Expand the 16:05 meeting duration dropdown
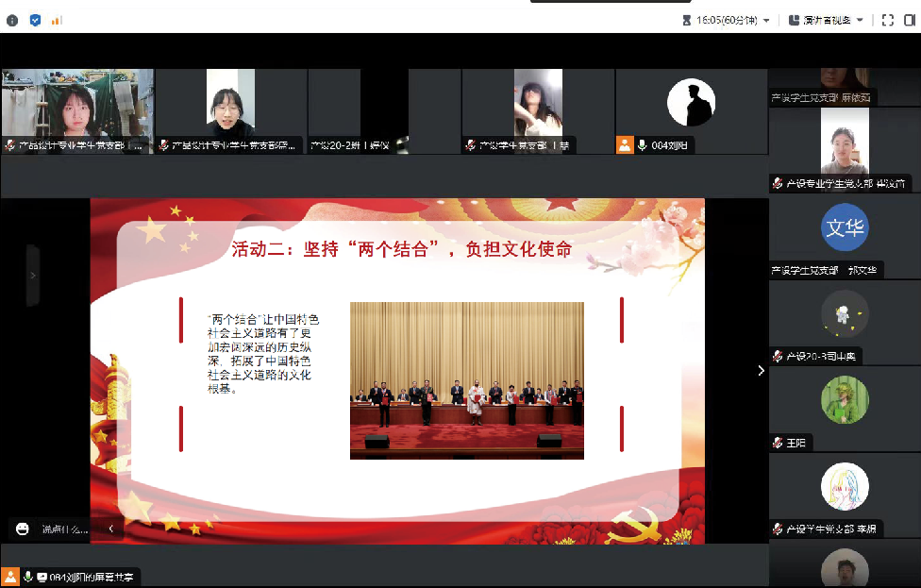 click(x=766, y=20)
